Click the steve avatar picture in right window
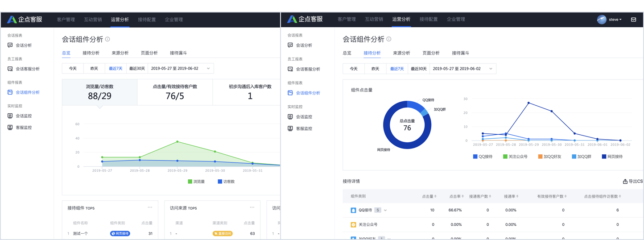 pyautogui.click(x=602, y=20)
